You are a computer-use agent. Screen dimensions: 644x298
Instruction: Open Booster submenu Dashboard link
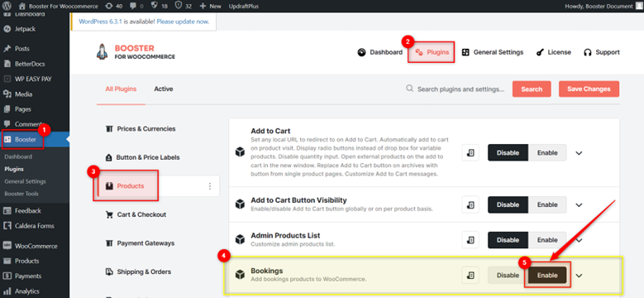[x=18, y=156]
